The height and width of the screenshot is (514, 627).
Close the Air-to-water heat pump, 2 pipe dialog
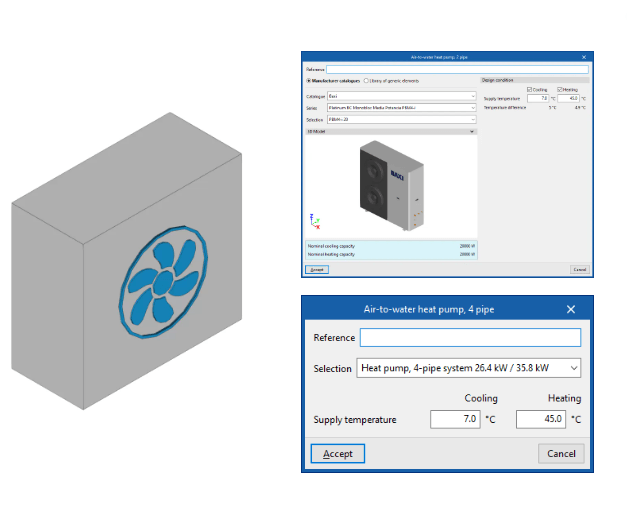(x=584, y=57)
